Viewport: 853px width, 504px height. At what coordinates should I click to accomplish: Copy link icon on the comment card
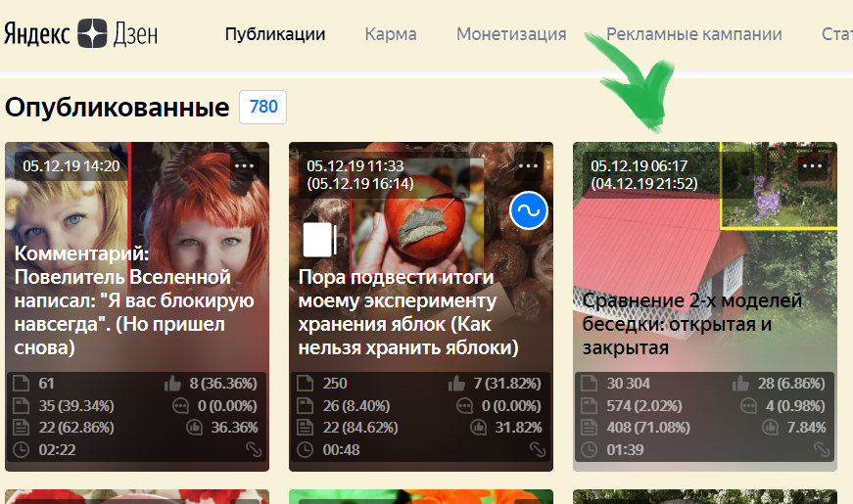[x=254, y=449]
